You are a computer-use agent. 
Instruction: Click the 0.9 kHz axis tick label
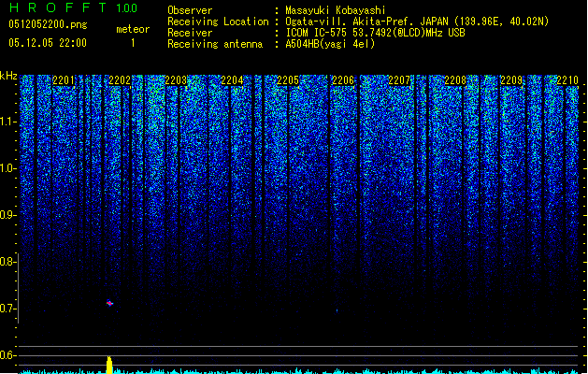[x=7, y=215]
